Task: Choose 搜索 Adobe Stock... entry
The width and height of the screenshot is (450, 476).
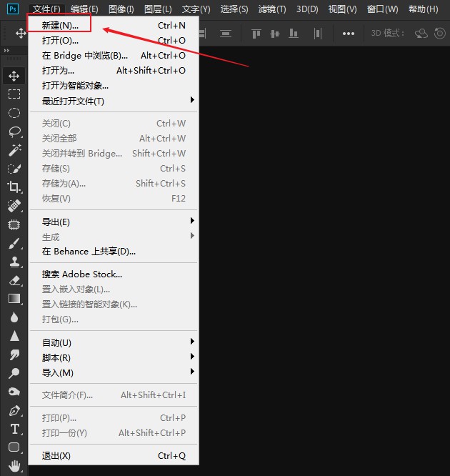Action: [x=114, y=274]
